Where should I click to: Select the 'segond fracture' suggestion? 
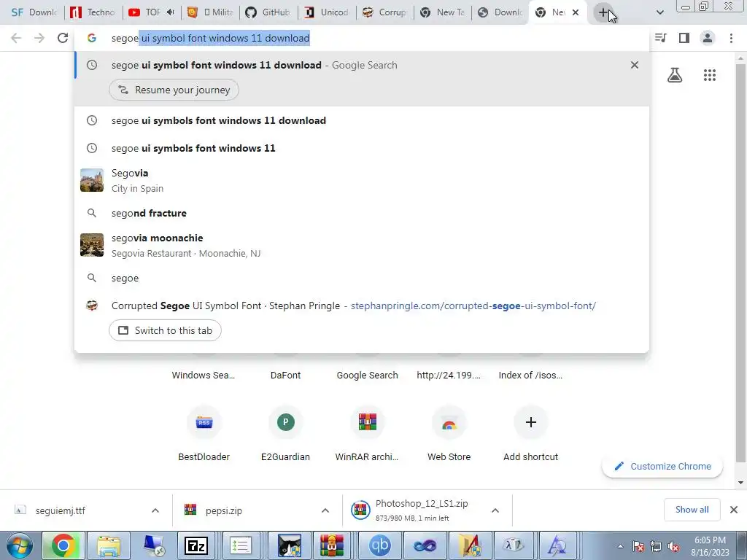tap(362, 213)
